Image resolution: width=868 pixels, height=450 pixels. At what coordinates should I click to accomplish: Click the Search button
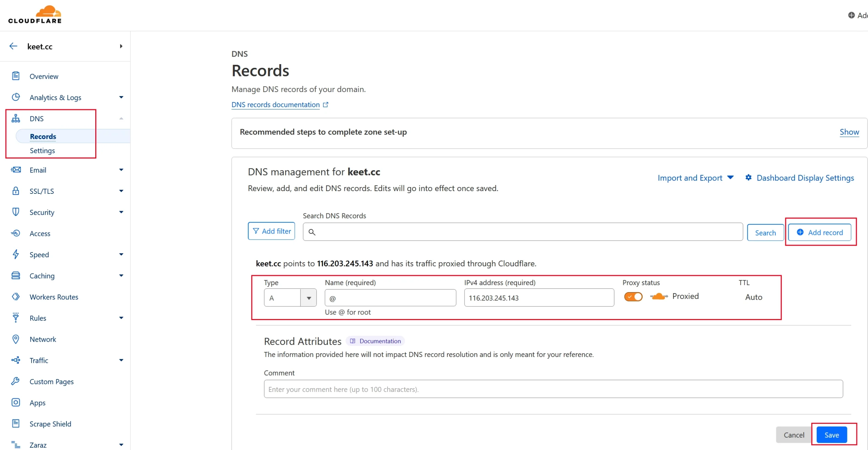tap(765, 232)
